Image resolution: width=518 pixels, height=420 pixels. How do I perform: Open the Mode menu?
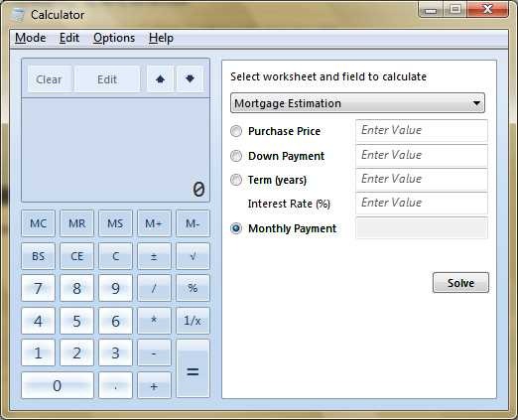pyautogui.click(x=31, y=38)
